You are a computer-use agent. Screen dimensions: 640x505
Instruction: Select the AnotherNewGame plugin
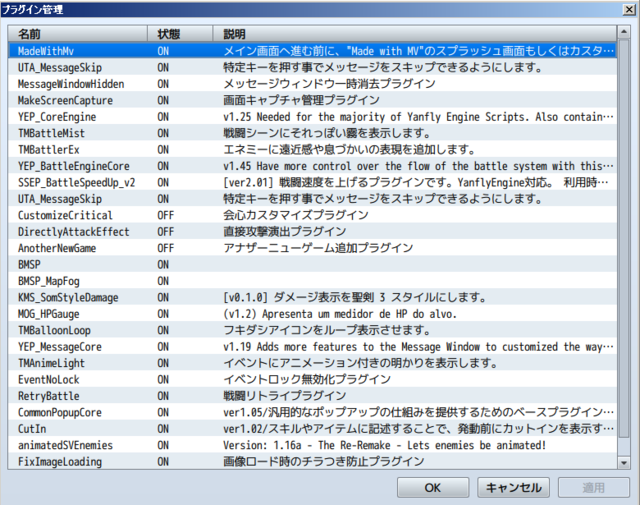click(312, 248)
